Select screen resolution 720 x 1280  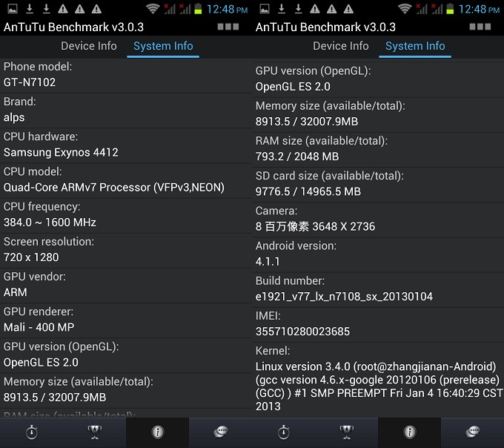31,257
